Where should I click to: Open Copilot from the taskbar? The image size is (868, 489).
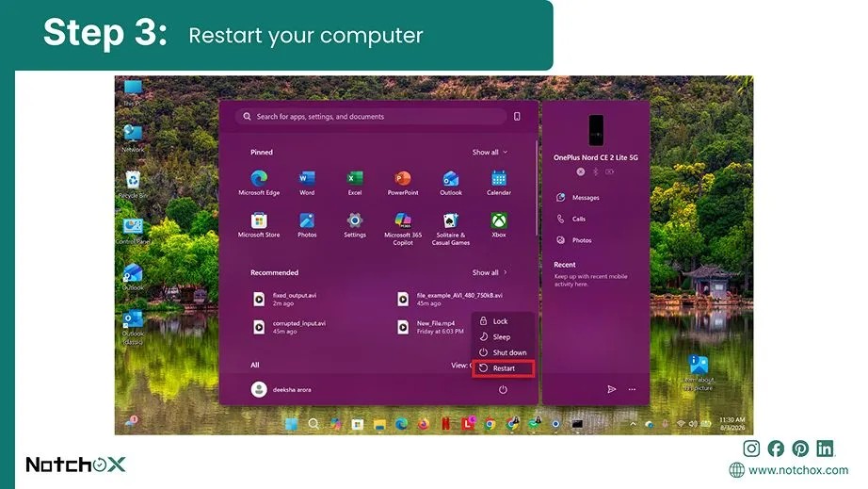[335, 424]
